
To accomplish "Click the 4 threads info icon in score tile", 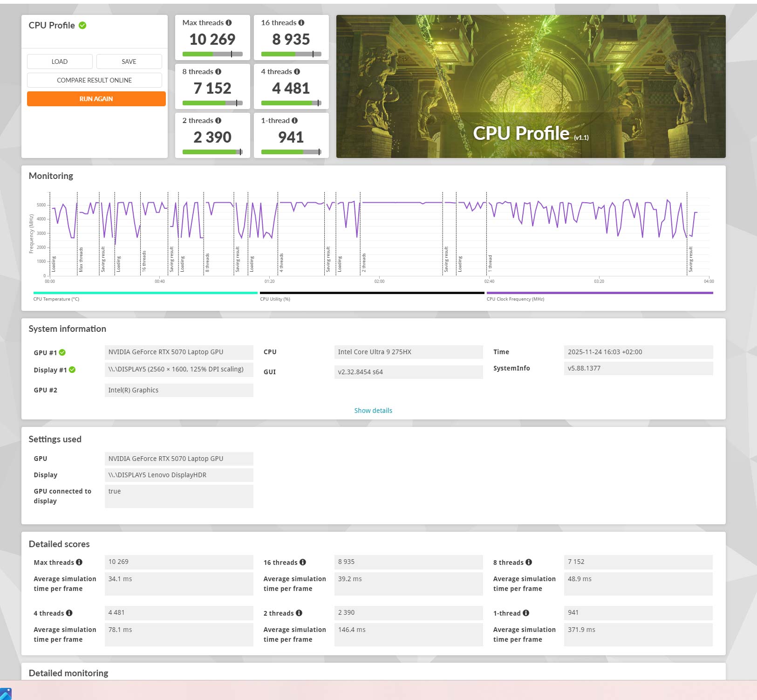I will pyautogui.click(x=297, y=72).
